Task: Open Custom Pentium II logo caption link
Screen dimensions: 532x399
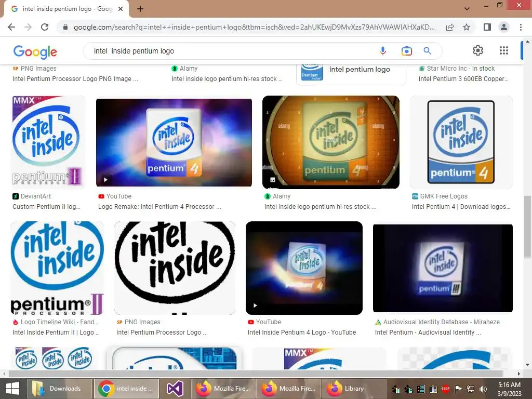Action: (x=46, y=207)
